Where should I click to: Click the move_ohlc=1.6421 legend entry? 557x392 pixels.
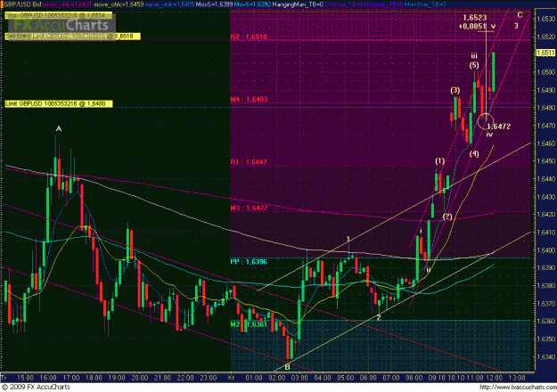click(x=68, y=4)
